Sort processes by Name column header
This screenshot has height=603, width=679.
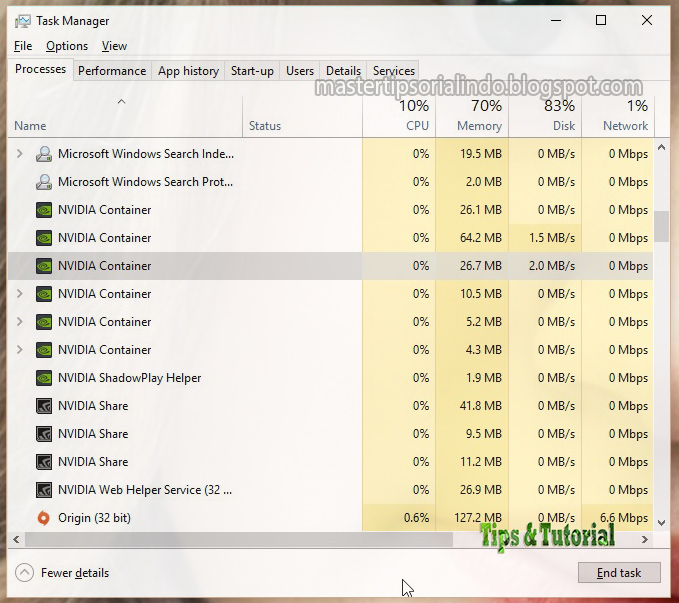(125, 117)
